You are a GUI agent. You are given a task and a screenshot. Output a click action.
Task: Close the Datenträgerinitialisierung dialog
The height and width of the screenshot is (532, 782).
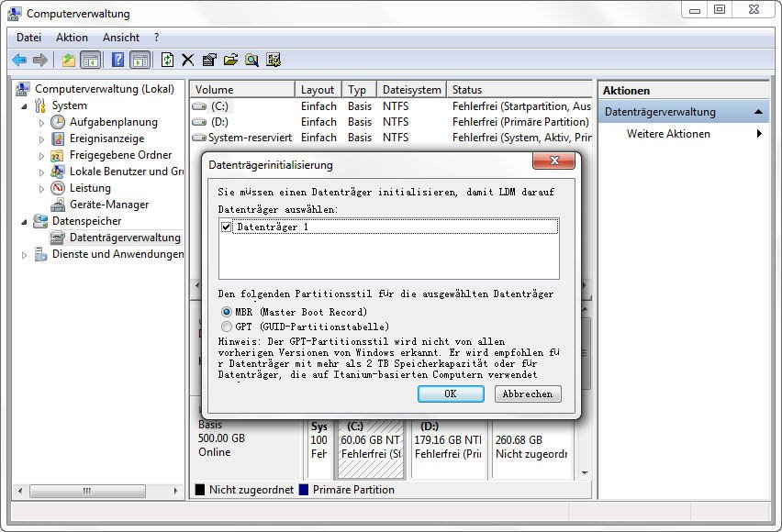[x=553, y=161]
